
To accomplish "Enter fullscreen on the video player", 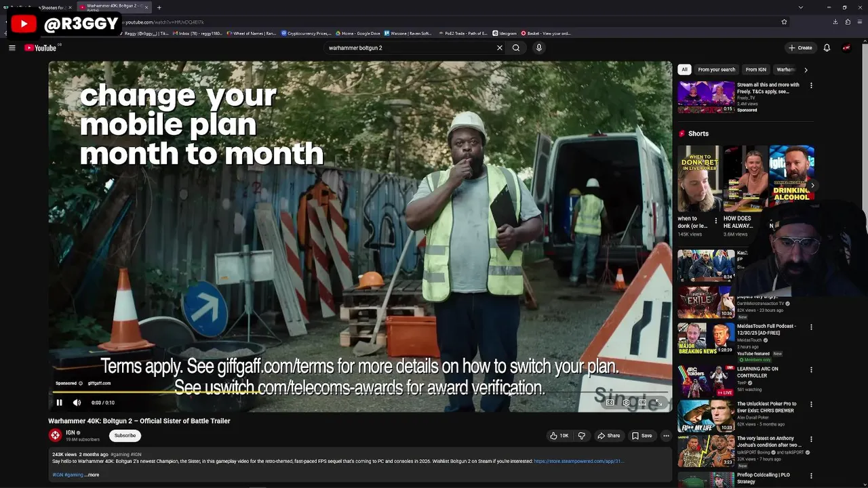I will (x=658, y=403).
